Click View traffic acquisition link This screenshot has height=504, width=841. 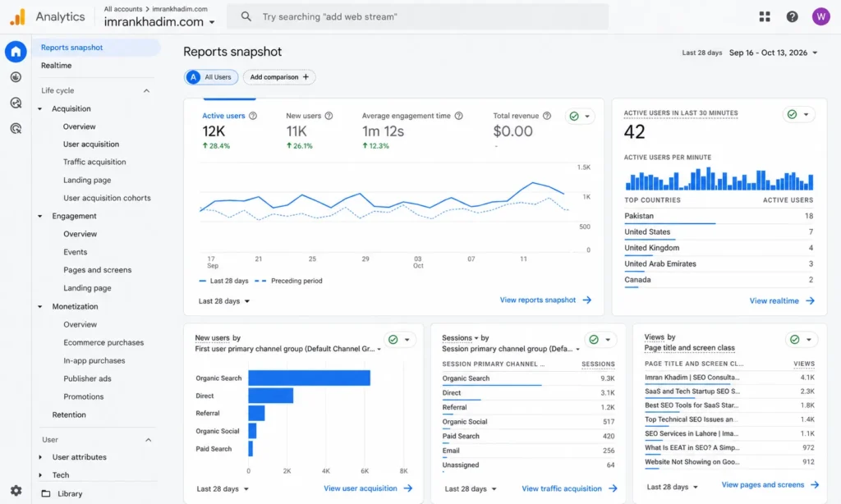tap(562, 488)
